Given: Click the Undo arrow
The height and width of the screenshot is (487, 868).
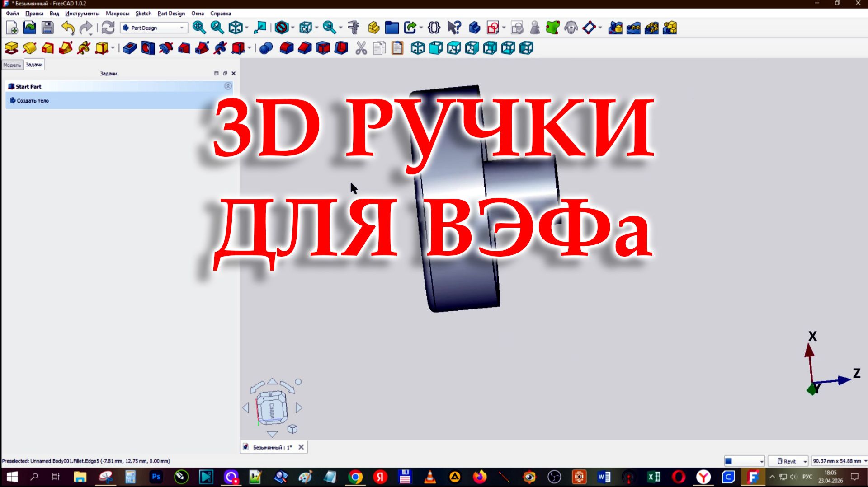Looking at the screenshot, I should (x=68, y=28).
